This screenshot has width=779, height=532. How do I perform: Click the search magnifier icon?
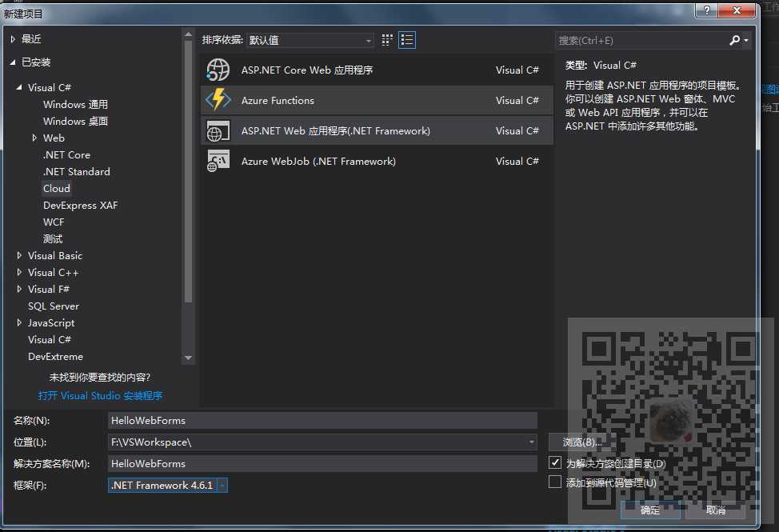click(x=734, y=40)
